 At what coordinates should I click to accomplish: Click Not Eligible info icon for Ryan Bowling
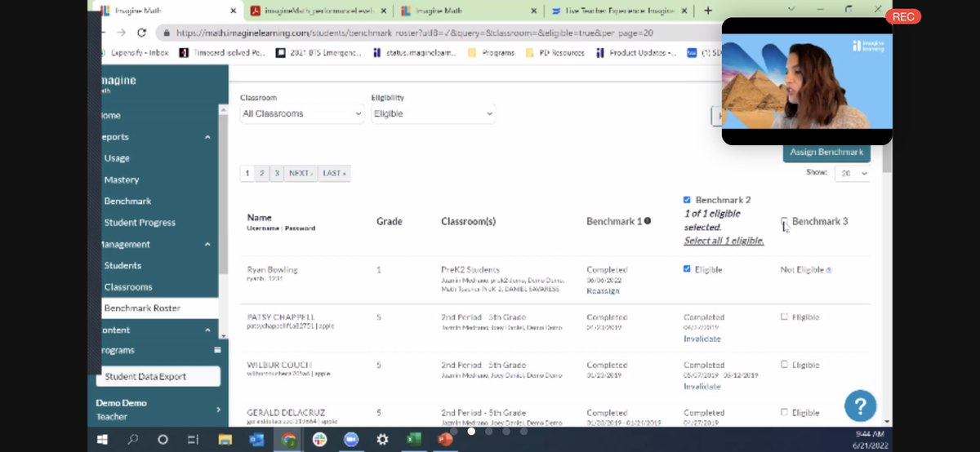(x=829, y=270)
